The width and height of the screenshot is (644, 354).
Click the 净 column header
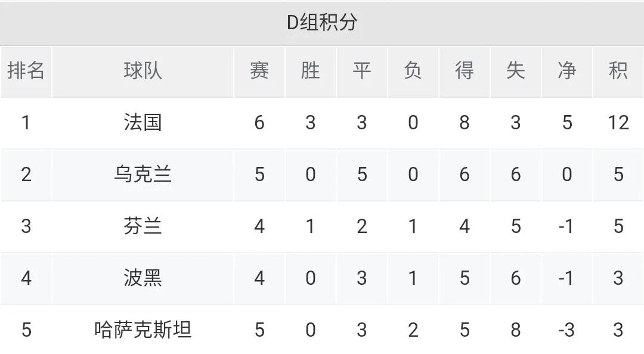click(x=567, y=70)
